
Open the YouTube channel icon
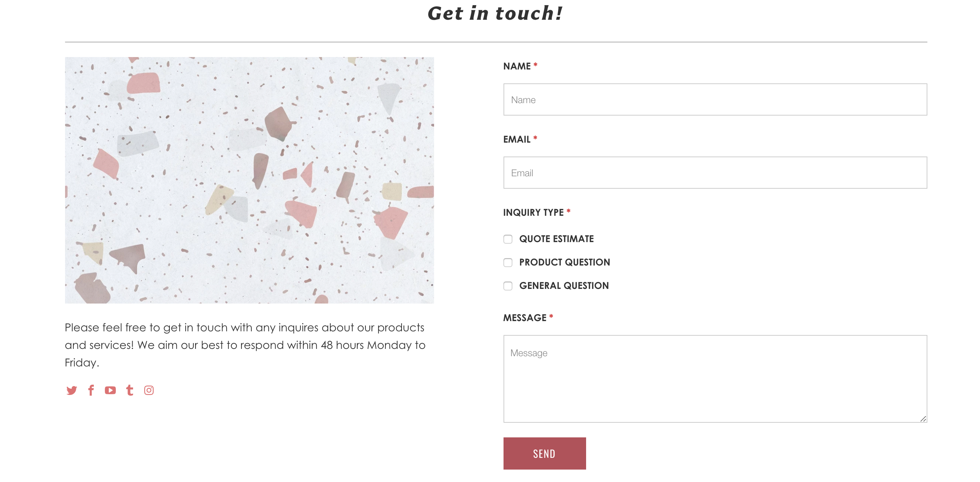(x=110, y=390)
